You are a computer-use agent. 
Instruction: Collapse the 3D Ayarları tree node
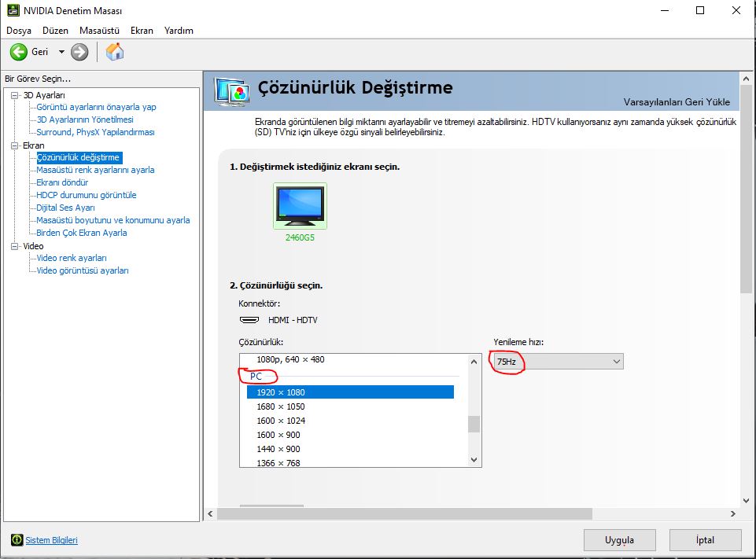click(x=15, y=95)
